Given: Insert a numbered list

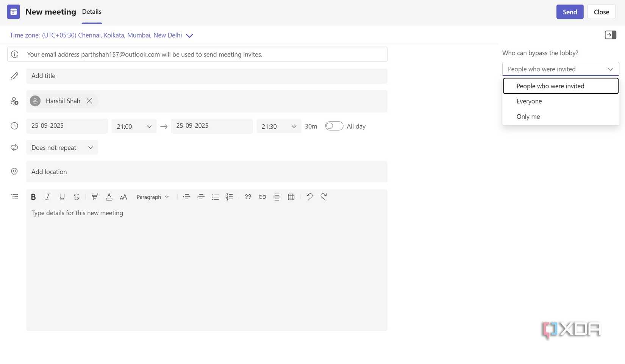Looking at the screenshot, I should click(230, 197).
